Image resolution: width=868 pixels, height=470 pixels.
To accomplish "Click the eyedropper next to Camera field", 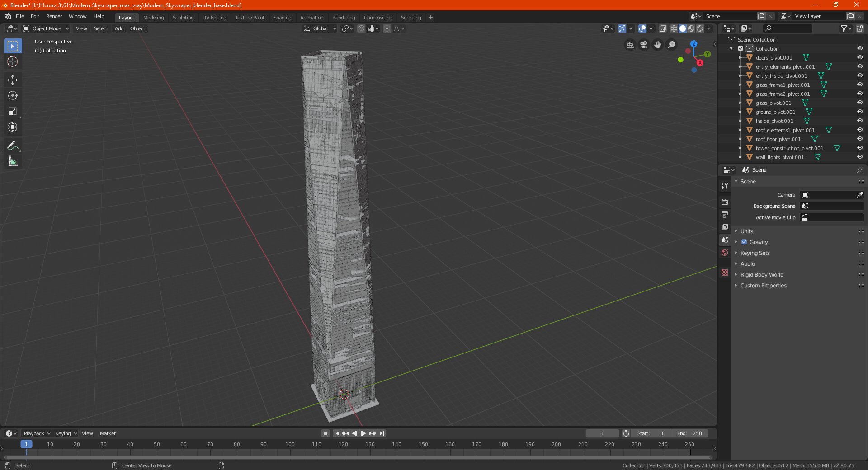I will coord(859,195).
